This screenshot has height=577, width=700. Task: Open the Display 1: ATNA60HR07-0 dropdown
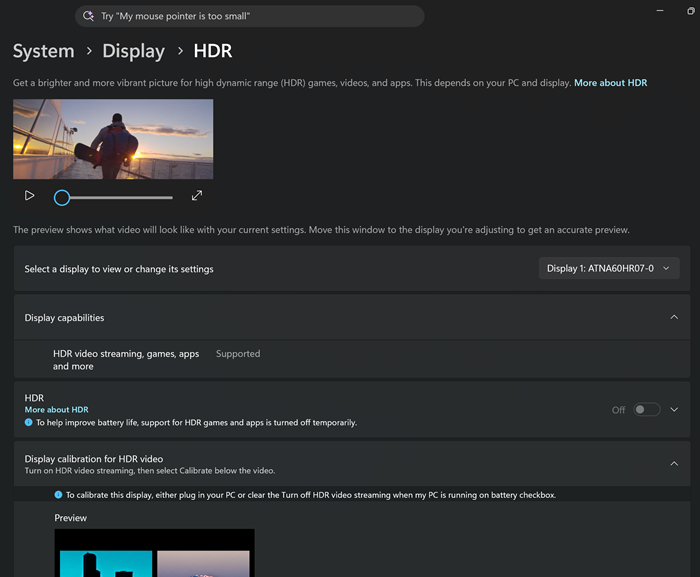point(609,268)
